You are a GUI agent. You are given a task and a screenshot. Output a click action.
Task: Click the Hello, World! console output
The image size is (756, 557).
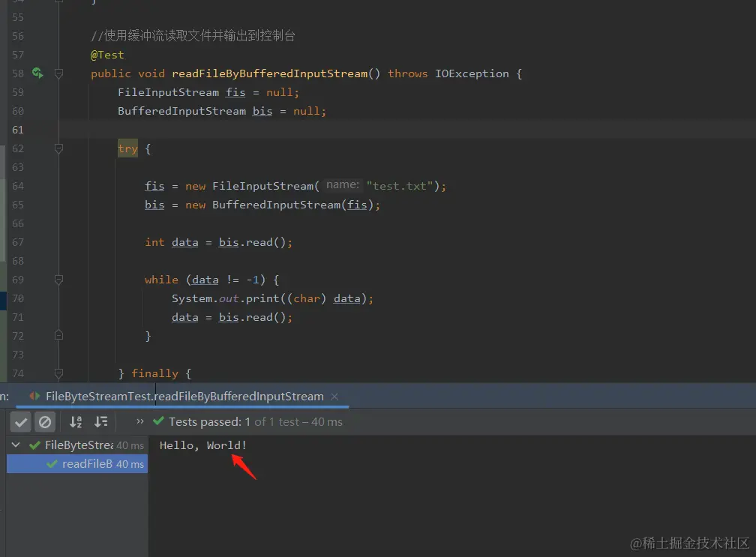(x=203, y=445)
